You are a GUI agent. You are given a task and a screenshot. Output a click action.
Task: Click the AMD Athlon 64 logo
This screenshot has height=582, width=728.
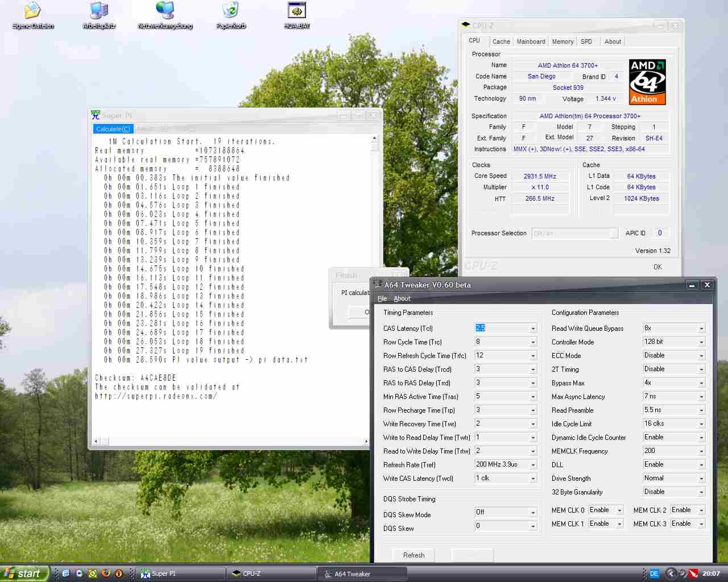(x=647, y=82)
